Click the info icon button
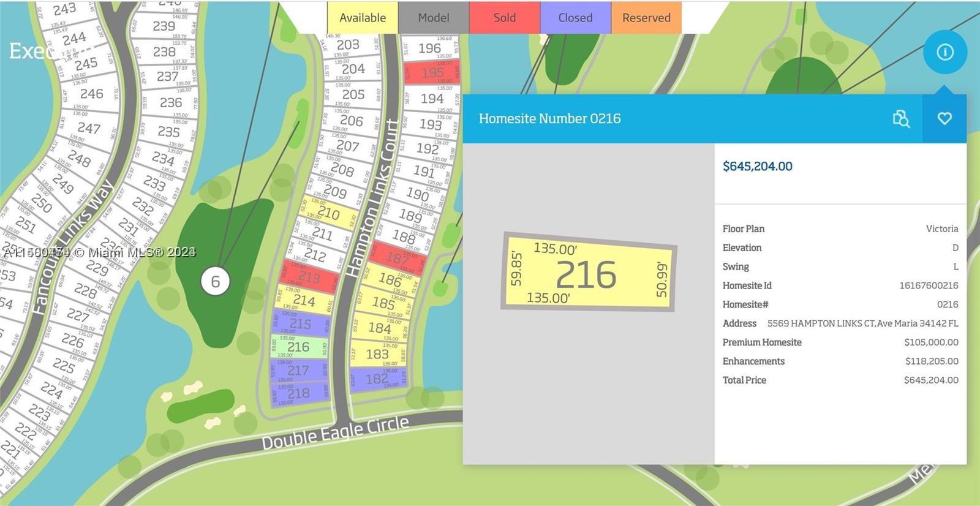Viewport: 980px width, 506px height. pos(945,52)
